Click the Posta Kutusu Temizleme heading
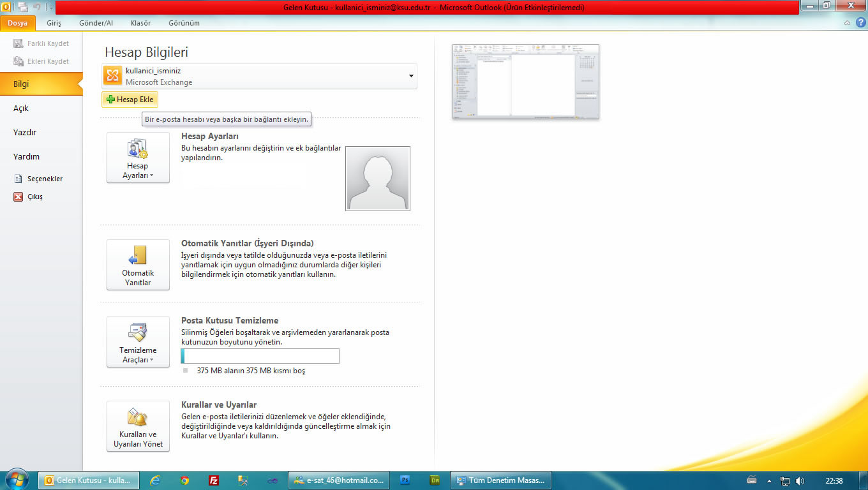868x490 pixels. pos(230,320)
